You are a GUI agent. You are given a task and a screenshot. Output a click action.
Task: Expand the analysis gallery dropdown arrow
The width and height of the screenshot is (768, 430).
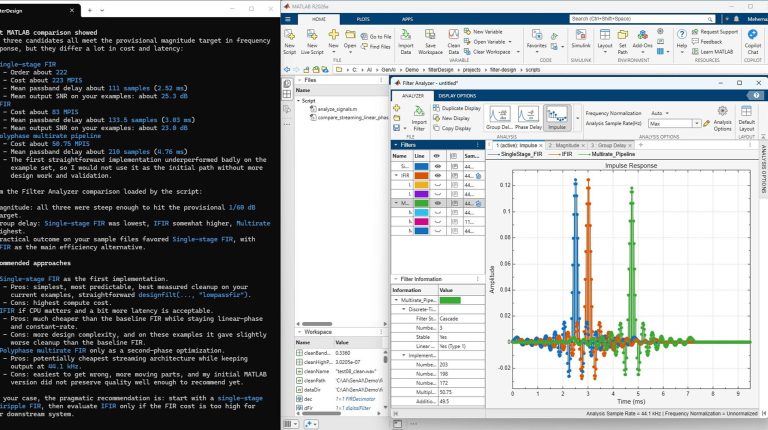coord(577,118)
